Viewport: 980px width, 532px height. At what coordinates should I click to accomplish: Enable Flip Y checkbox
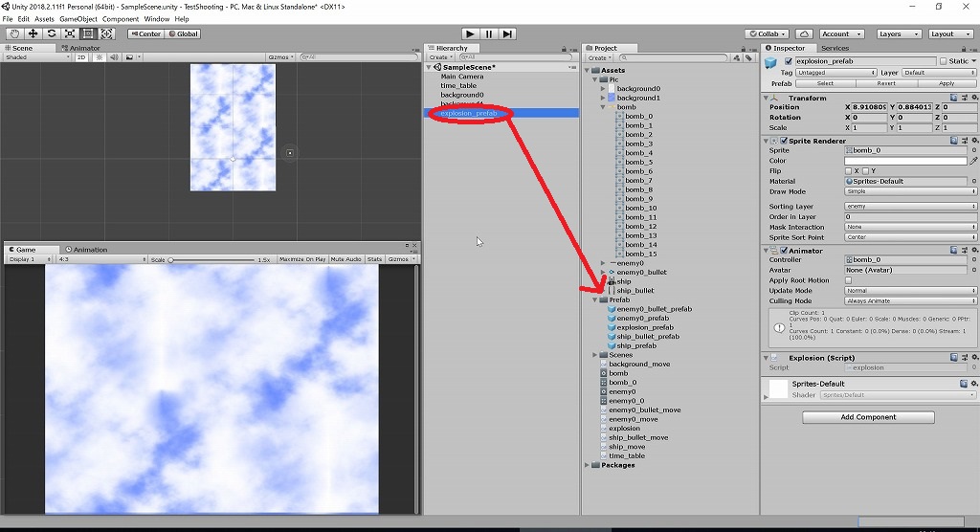pos(865,170)
